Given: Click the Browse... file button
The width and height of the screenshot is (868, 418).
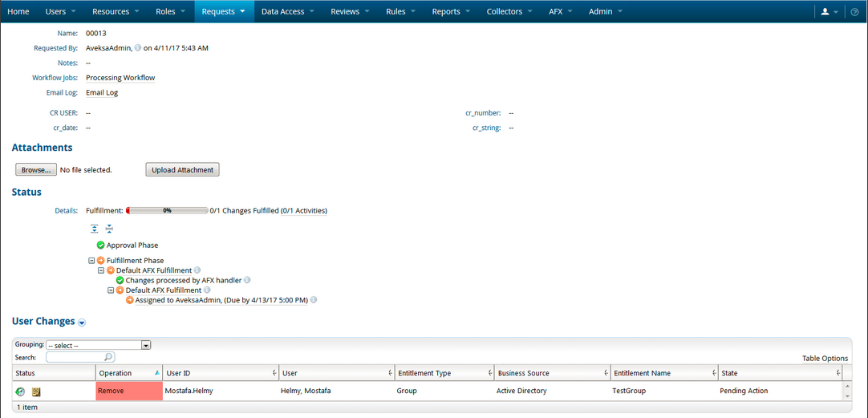Looking at the screenshot, I should (36, 169).
